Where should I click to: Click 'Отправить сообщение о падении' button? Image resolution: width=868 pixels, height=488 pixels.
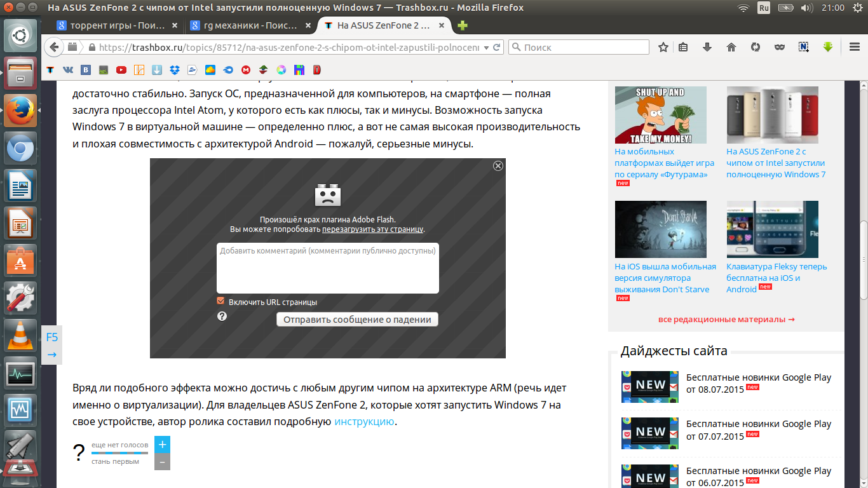tap(358, 320)
